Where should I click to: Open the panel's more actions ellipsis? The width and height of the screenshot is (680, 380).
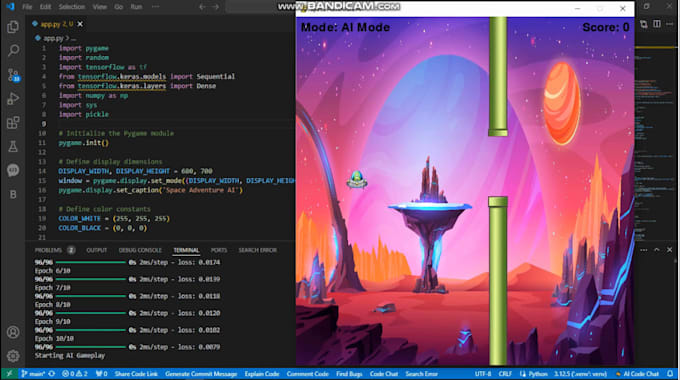(644, 250)
